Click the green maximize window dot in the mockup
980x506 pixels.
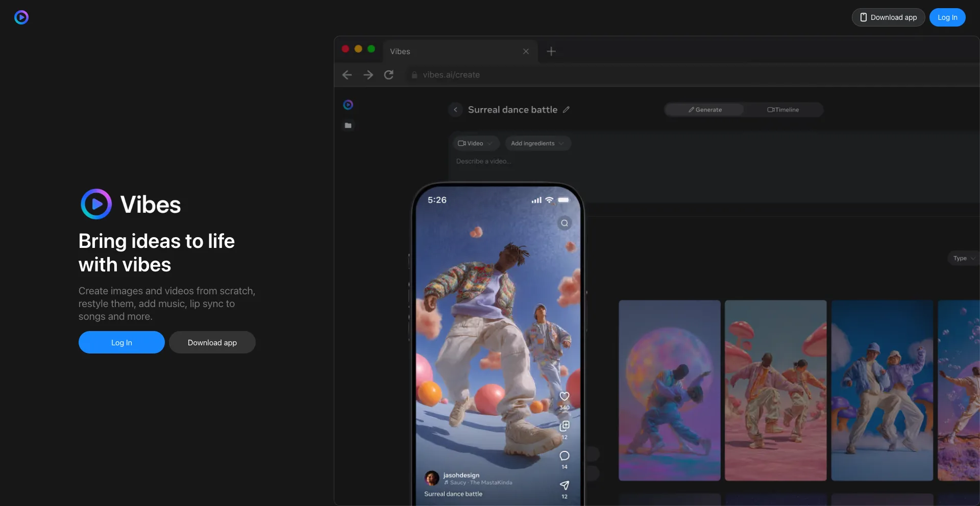(371, 49)
